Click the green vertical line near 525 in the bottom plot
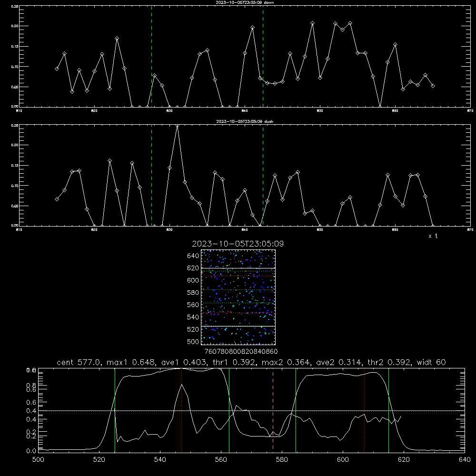The width and height of the screenshot is (476, 476). click(x=115, y=410)
